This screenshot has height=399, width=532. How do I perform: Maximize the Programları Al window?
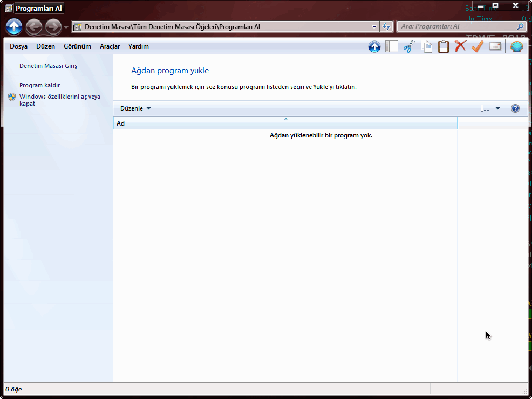(x=495, y=6)
